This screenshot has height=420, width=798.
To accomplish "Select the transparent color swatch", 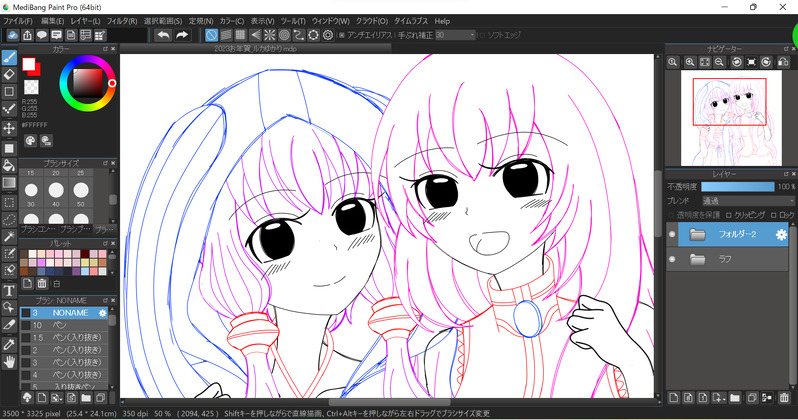I will point(31,87).
